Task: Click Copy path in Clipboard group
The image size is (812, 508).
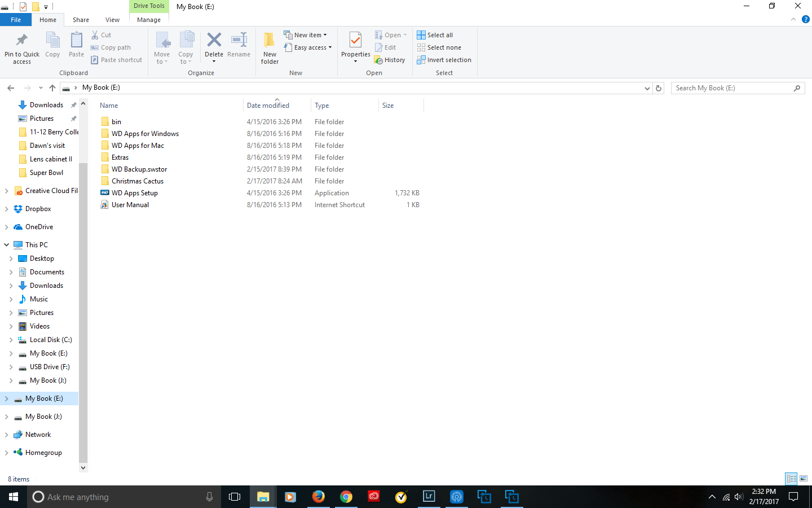Action: [x=111, y=47]
